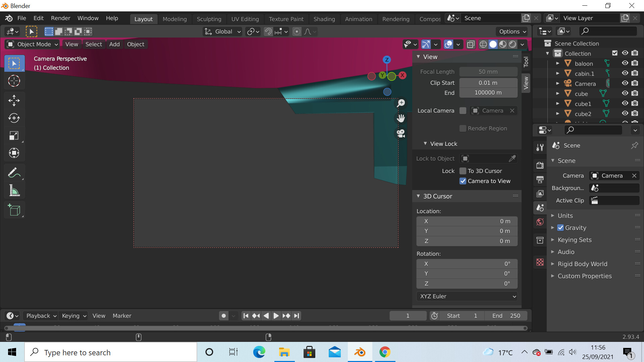Open Render Properties in the properties editor
This screenshot has height=362, width=644.
click(x=540, y=165)
